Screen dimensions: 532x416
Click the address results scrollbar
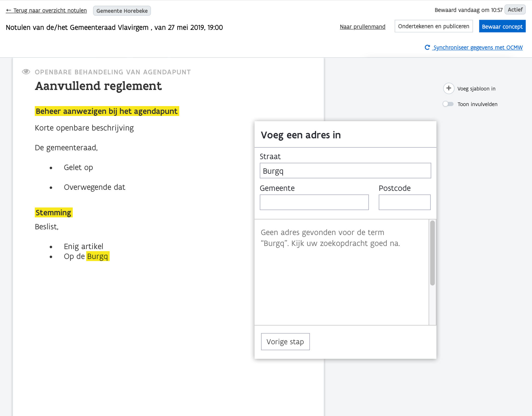coord(432,253)
